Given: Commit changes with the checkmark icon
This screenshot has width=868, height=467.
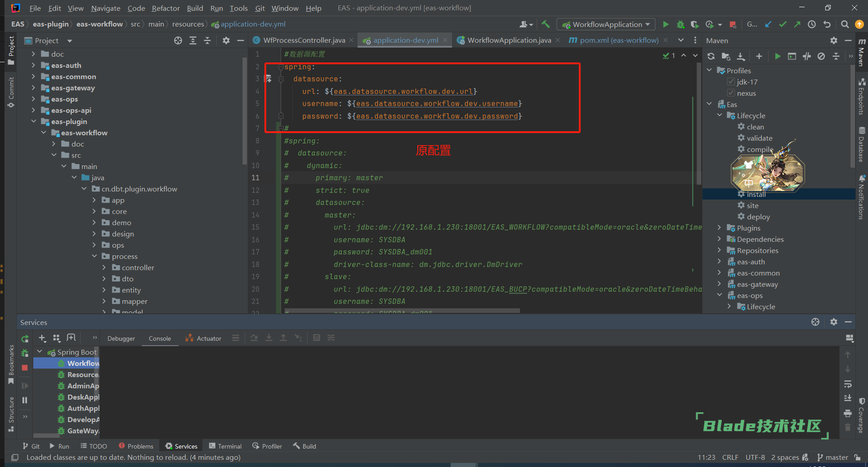Looking at the screenshot, I should click(783, 24).
